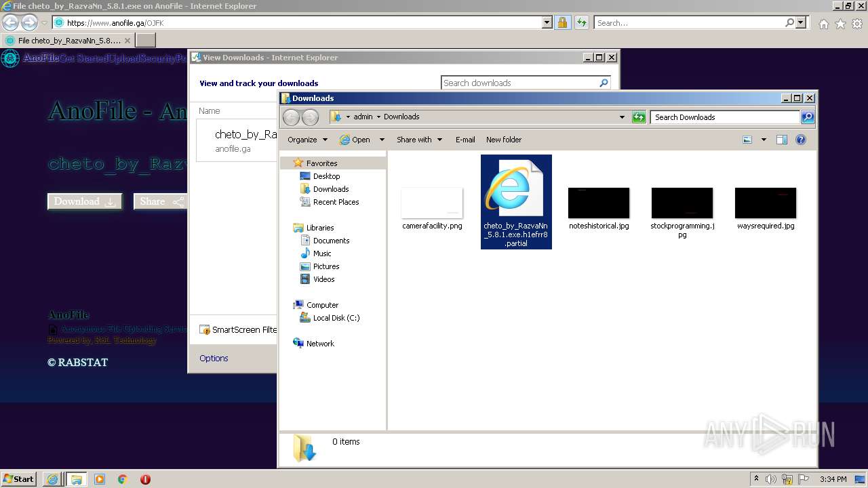Screen dimensions: 868x488
Task: Open the IE Tools gear icon
Action: [x=857, y=24]
